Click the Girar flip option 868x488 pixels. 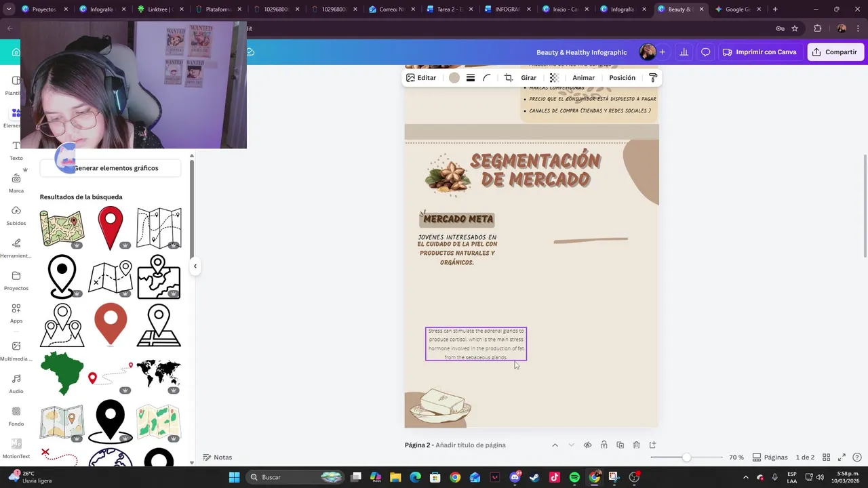pyautogui.click(x=529, y=78)
